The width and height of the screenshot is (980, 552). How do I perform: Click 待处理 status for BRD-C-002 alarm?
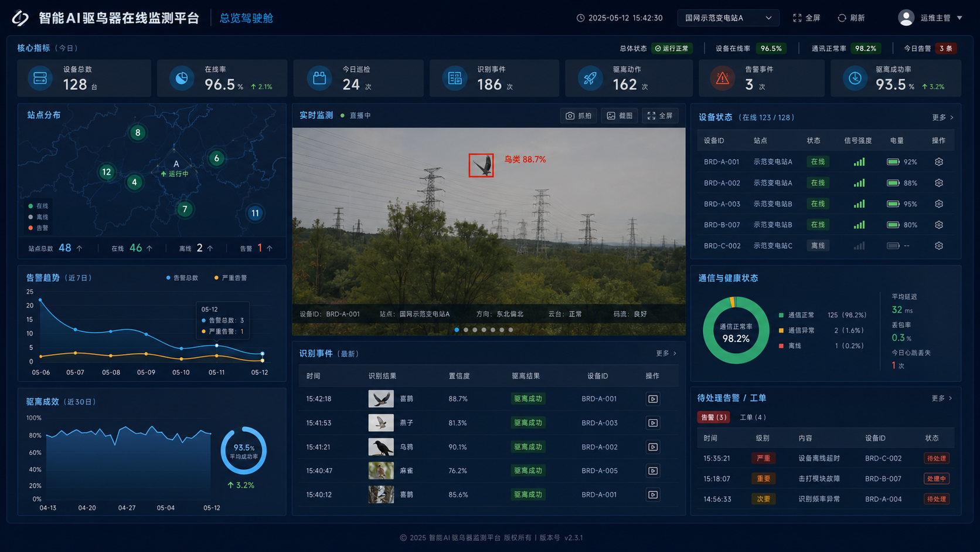pyautogui.click(x=937, y=459)
